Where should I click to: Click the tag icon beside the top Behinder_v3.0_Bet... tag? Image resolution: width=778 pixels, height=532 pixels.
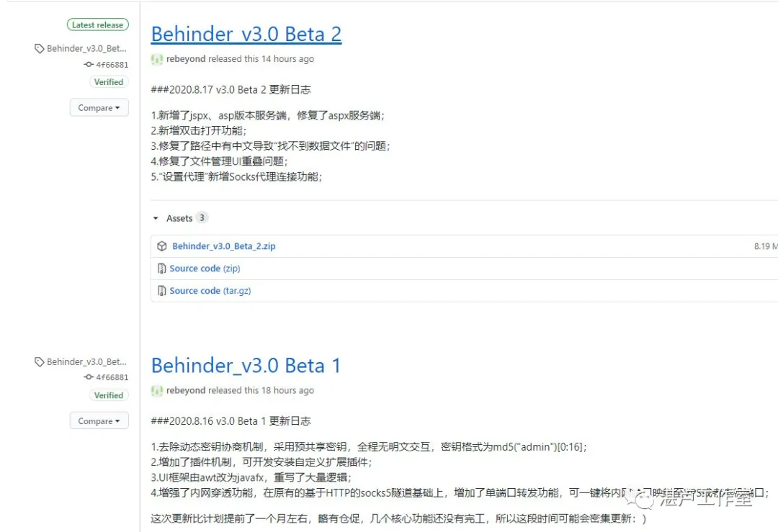[x=39, y=49]
